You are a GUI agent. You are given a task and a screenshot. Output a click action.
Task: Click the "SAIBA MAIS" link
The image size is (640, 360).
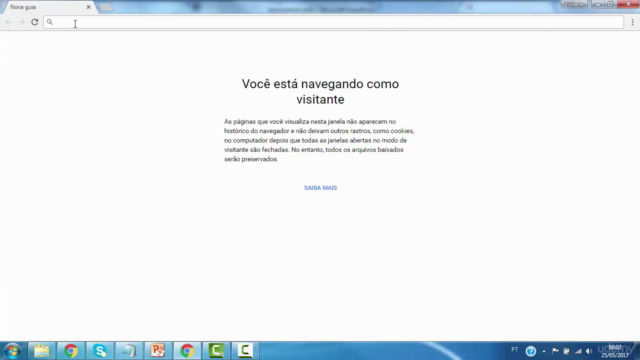[x=320, y=188]
